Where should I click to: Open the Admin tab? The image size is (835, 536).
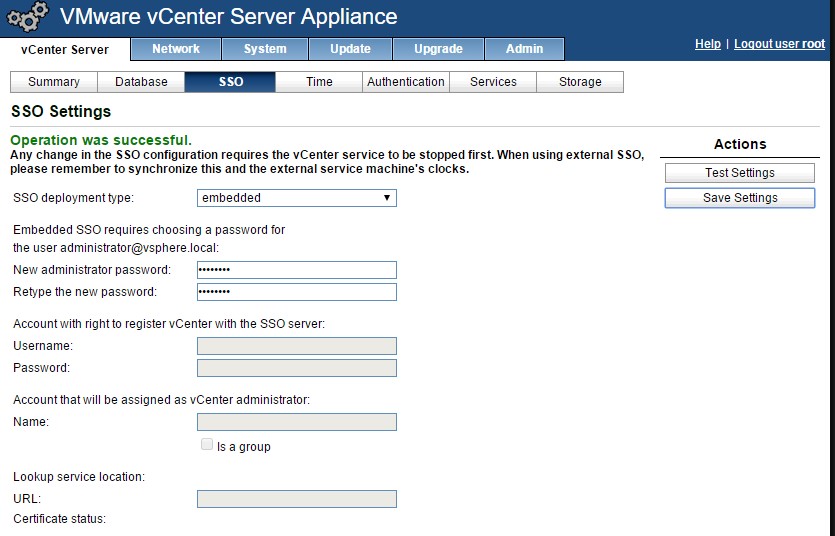(525, 49)
